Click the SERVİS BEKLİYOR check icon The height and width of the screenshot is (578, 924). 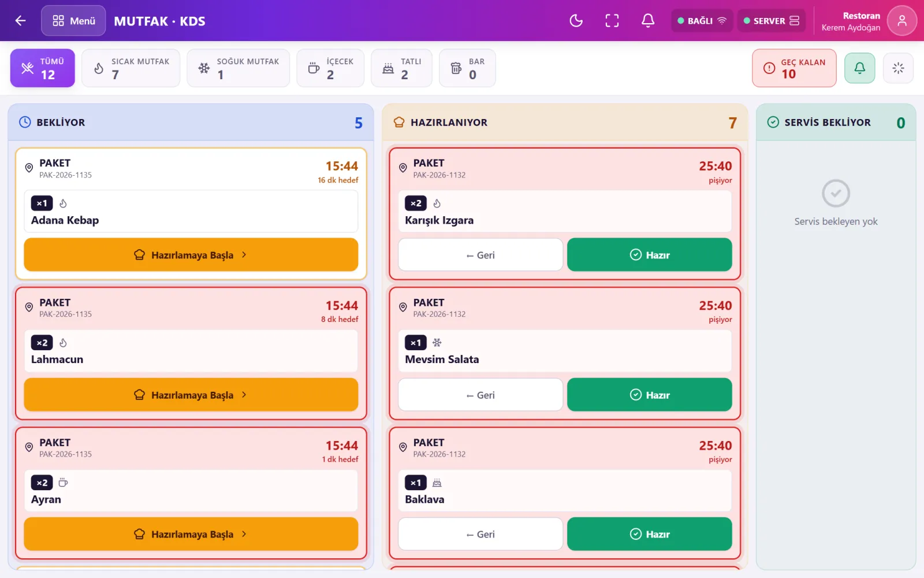(773, 122)
